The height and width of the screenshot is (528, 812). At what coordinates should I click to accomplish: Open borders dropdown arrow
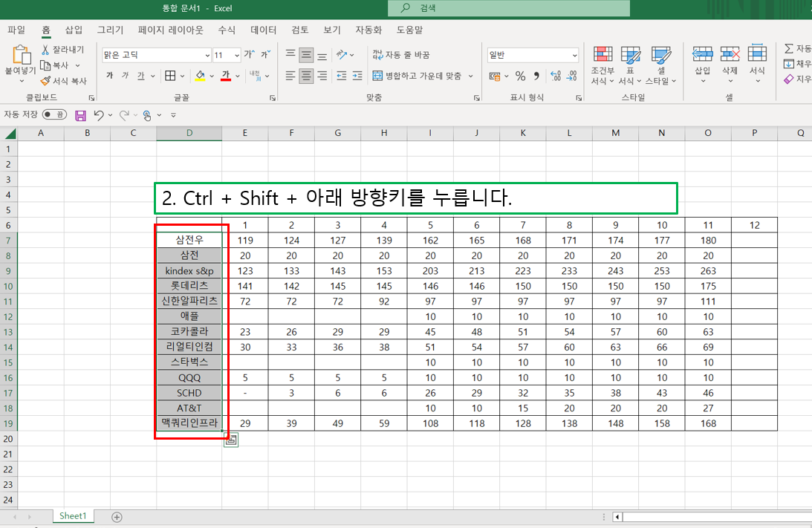pyautogui.click(x=182, y=76)
